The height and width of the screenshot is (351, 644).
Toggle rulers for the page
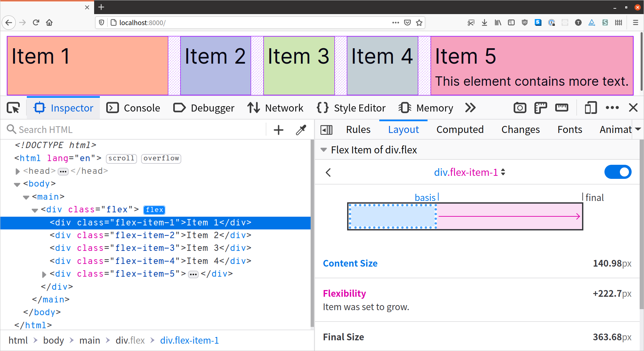point(540,108)
